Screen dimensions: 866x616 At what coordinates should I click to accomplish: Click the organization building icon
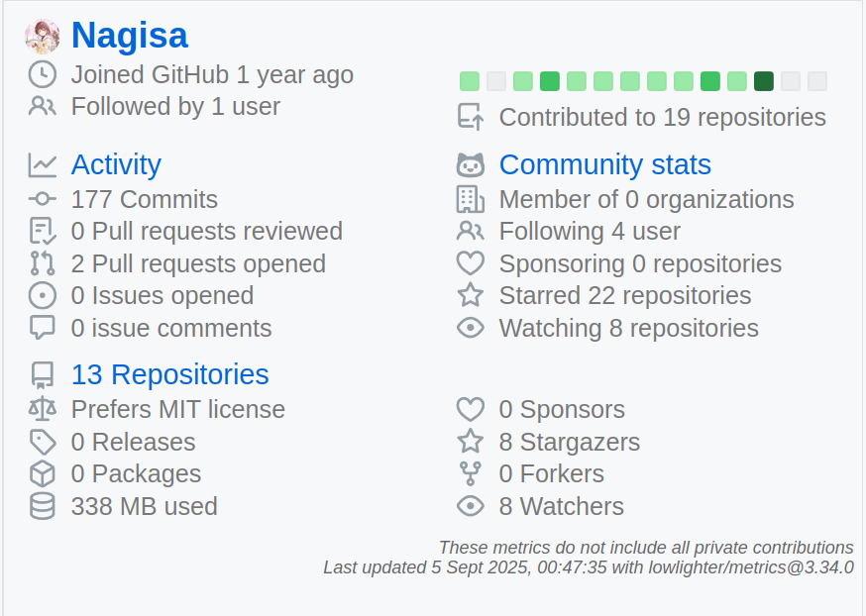pyautogui.click(x=470, y=199)
